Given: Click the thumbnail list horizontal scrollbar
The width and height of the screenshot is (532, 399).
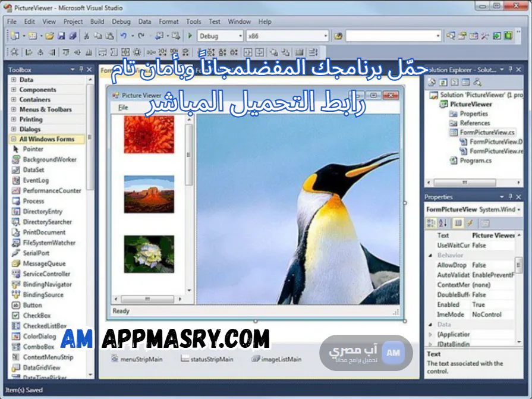Looking at the screenshot, I should pos(148,299).
